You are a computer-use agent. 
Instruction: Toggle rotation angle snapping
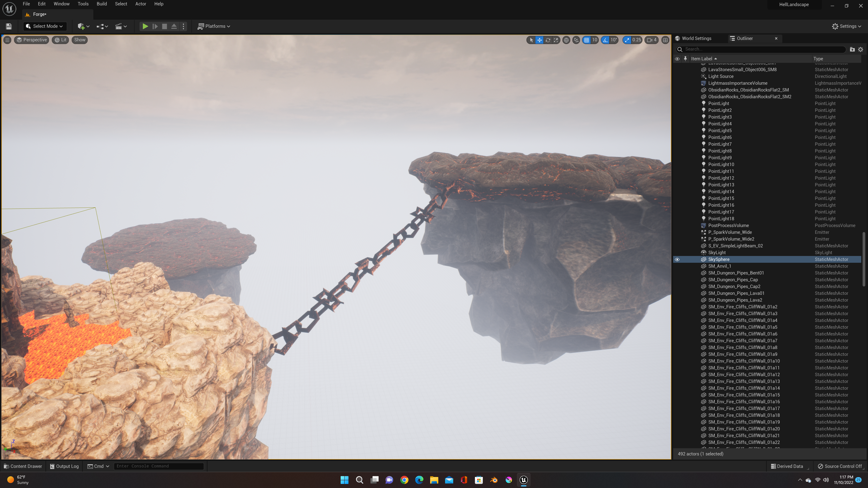point(606,40)
